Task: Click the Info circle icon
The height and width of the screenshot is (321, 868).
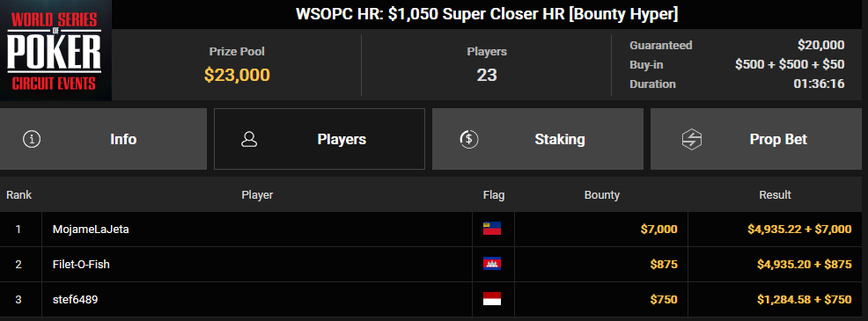Action: point(32,139)
